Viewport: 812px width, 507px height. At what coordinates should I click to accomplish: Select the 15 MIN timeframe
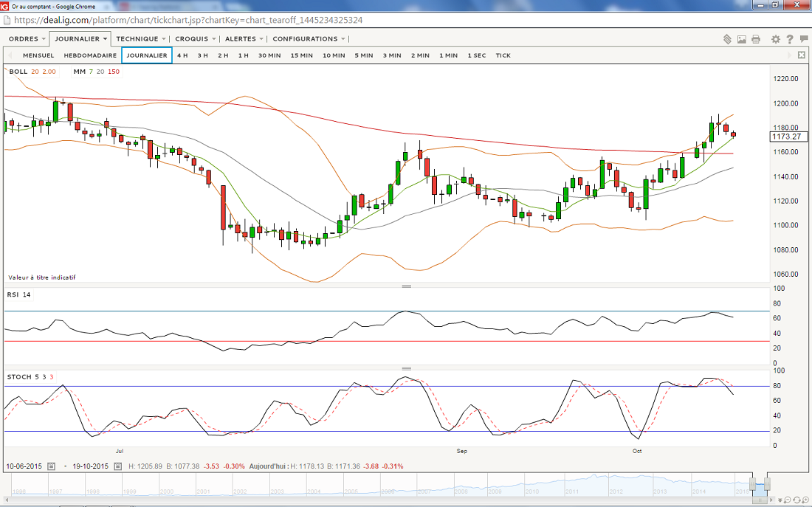pos(301,55)
